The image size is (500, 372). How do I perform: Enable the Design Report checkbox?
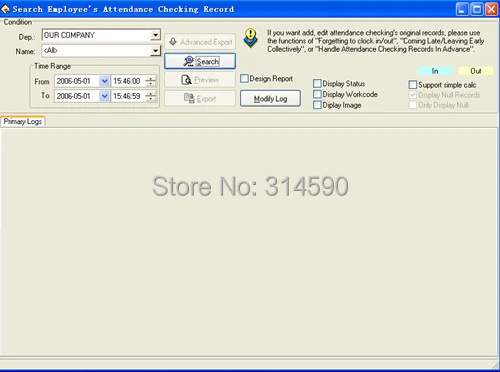244,78
